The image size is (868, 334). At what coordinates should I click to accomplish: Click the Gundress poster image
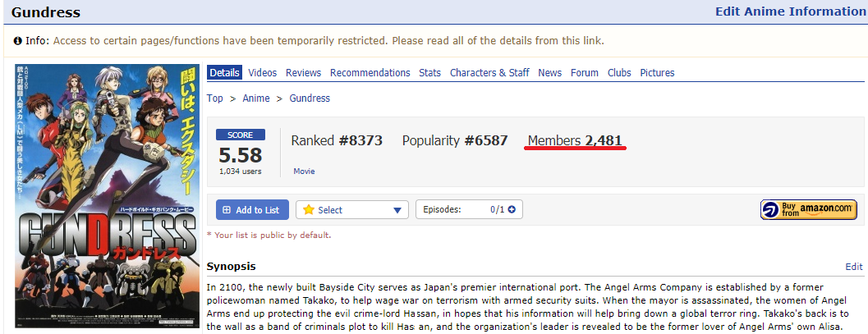pyautogui.click(x=107, y=196)
